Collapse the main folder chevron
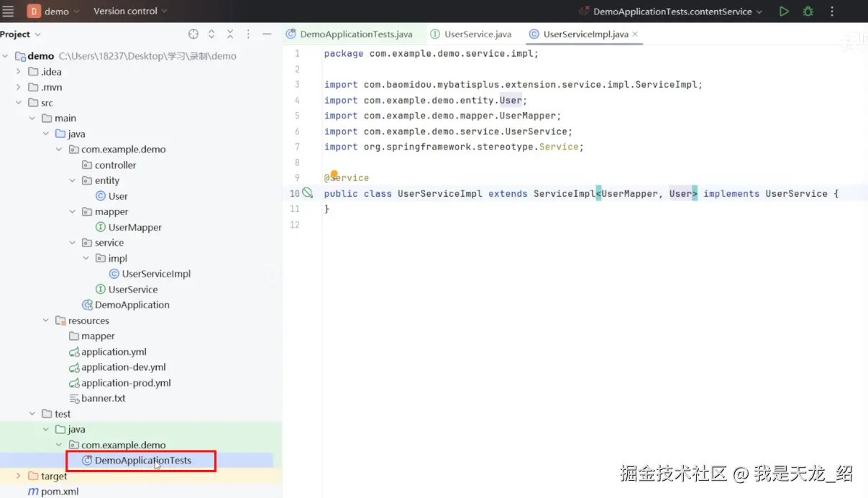Viewport: 868px width, 498px height. pos(32,118)
